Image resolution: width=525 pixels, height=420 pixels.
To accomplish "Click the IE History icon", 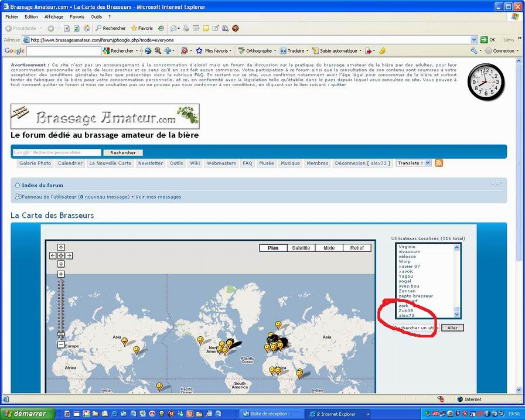I will coord(161,29).
